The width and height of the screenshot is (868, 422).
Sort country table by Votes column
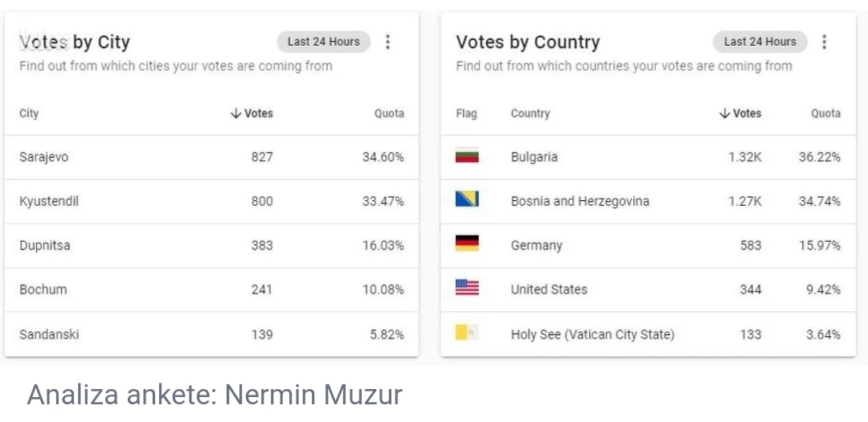coord(740,113)
